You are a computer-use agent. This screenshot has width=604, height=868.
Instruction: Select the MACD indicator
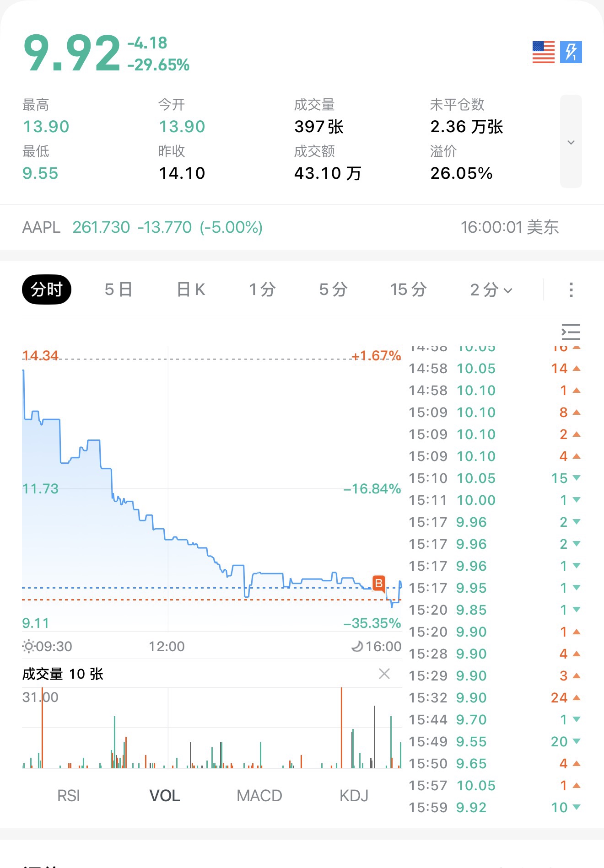click(x=259, y=796)
